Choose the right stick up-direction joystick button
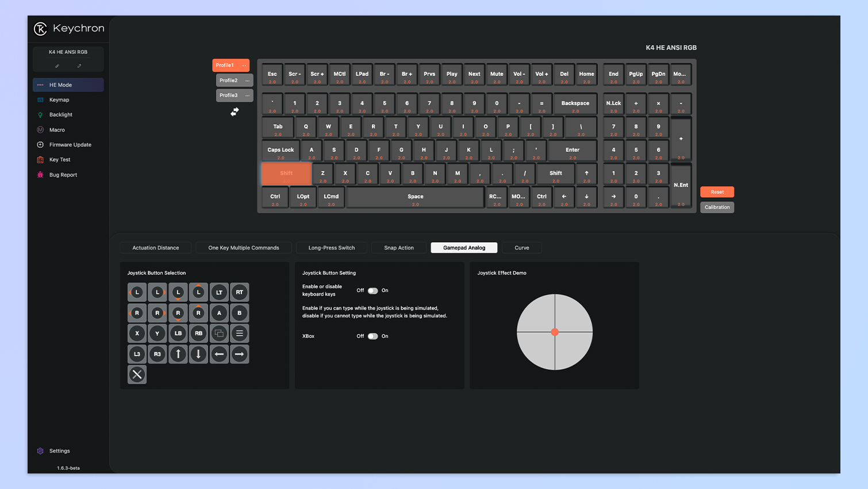The height and width of the screenshot is (489, 868). [x=198, y=313]
